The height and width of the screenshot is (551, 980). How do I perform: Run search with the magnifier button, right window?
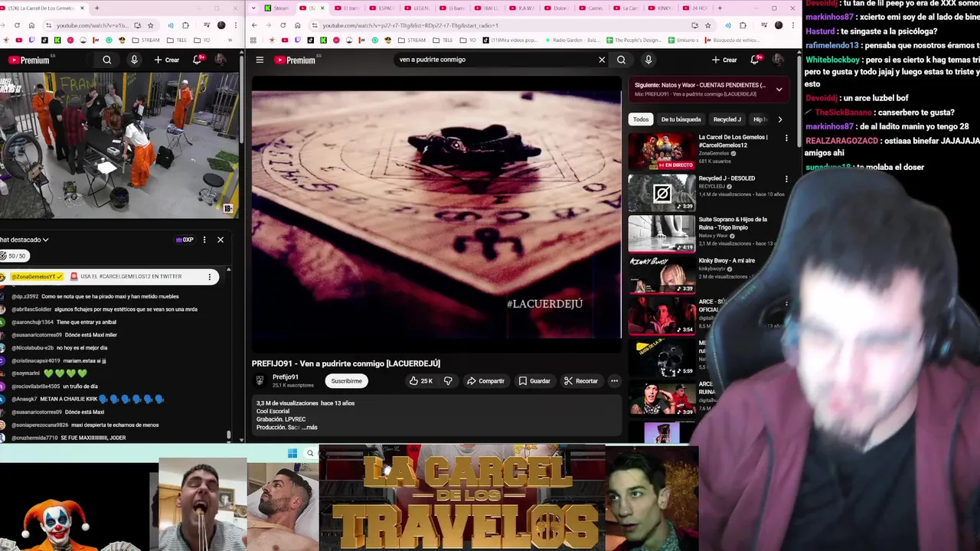tap(621, 60)
